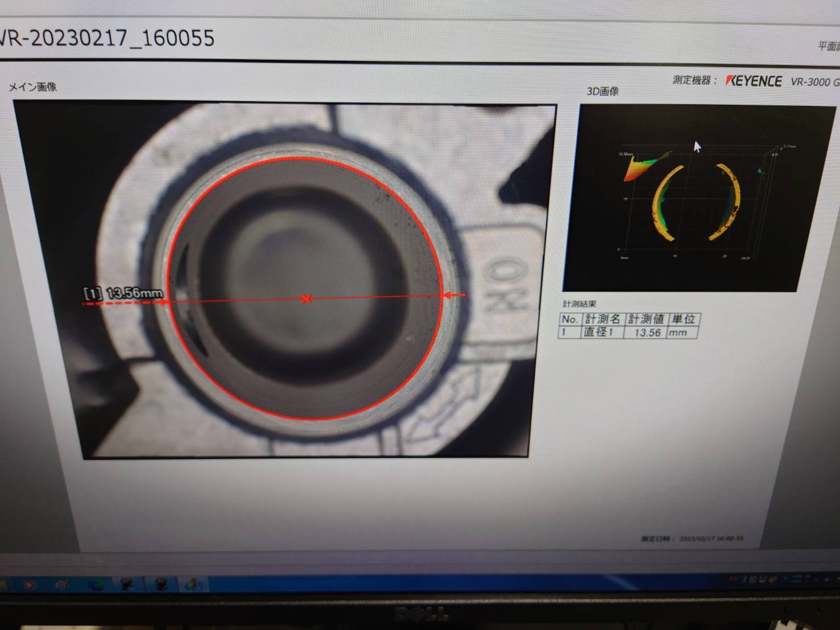Click the 13.56 value cell in table
Viewport: 840px width, 630px height.
click(x=647, y=333)
